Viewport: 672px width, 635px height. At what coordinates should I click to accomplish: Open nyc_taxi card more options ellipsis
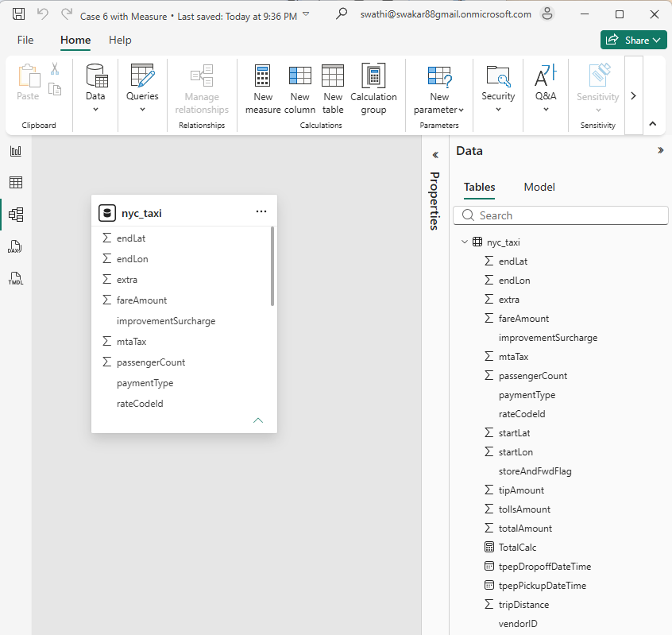261,211
